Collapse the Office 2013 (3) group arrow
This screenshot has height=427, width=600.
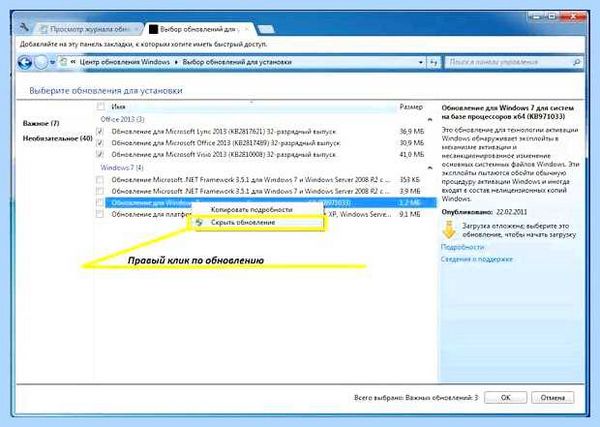pos(430,120)
